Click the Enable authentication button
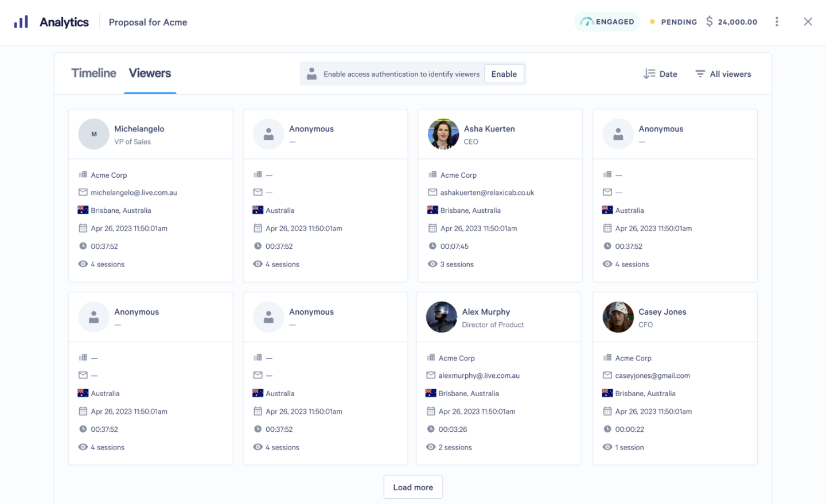Image resolution: width=826 pixels, height=504 pixels. pos(504,73)
